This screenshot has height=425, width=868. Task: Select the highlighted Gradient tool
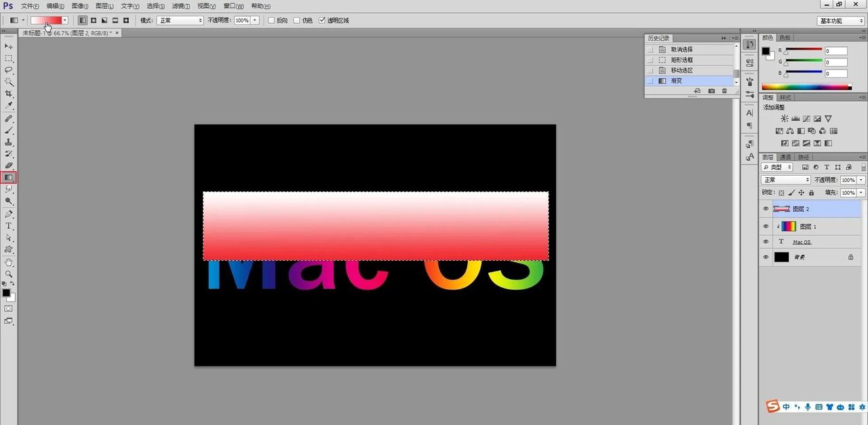(x=9, y=177)
